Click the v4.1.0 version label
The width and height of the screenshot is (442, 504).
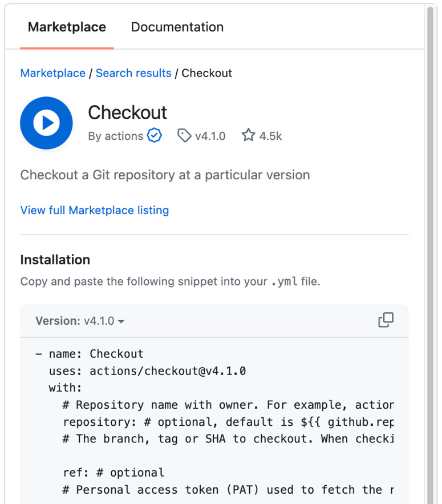tap(210, 136)
